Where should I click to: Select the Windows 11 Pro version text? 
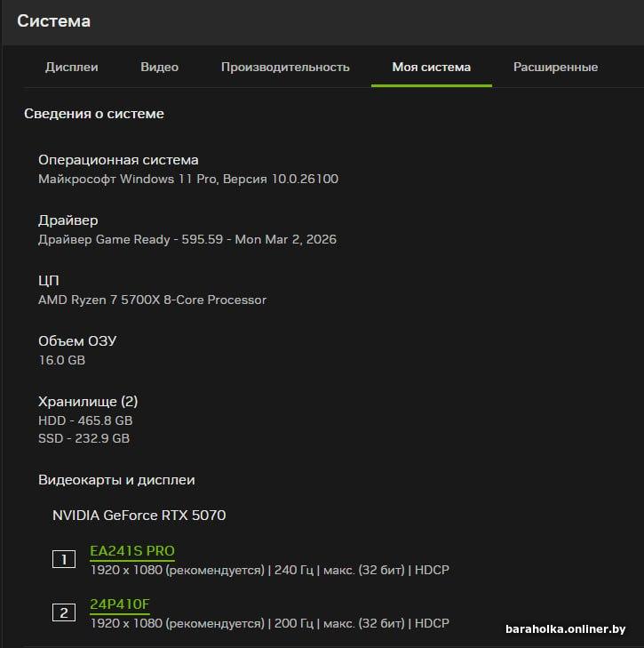click(188, 179)
